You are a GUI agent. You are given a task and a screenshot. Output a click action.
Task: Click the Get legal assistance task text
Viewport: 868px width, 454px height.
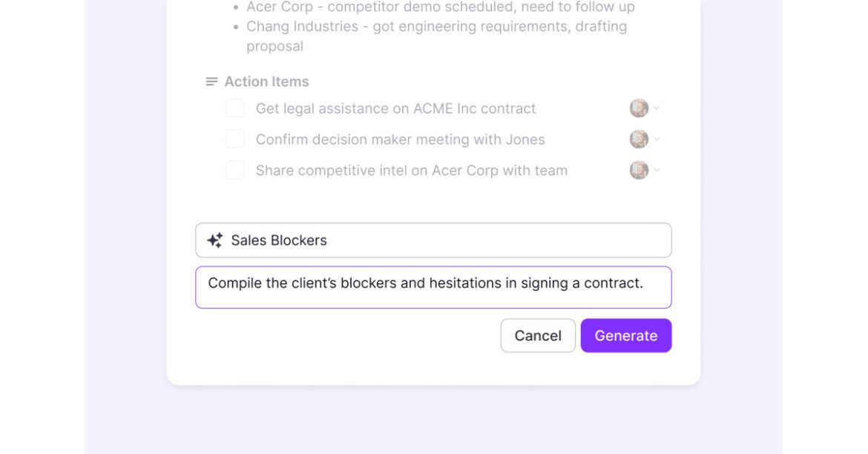pyautogui.click(x=395, y=108)
